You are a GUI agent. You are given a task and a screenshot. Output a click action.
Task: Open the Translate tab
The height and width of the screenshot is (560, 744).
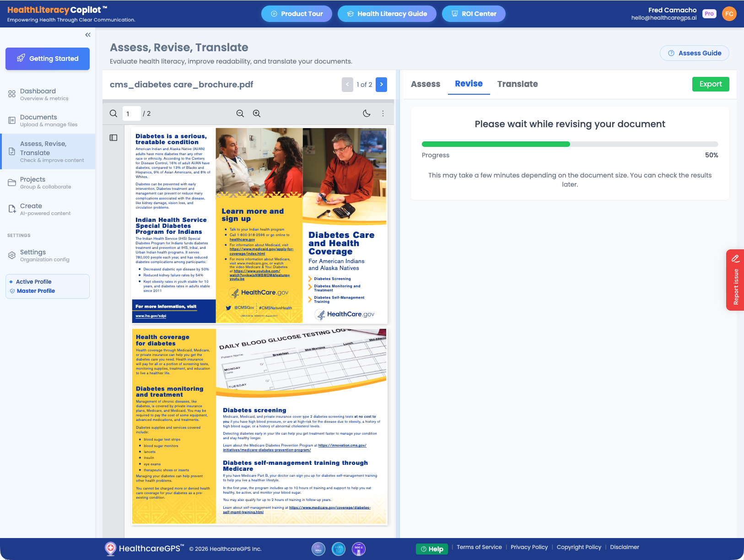[518, 84]
